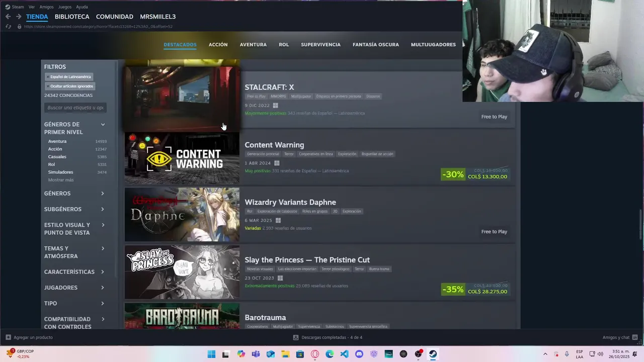Open the Ayuda menu
Screen dimensions: 644x362
point(82,7)
